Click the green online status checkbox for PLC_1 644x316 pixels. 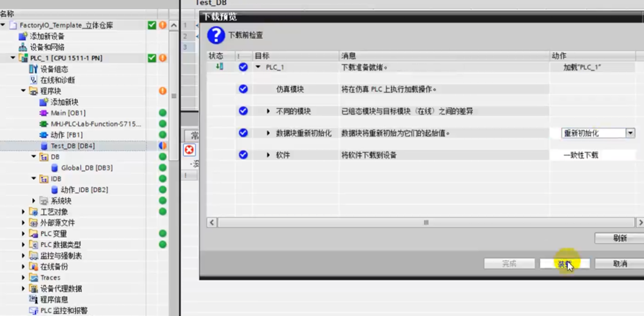[x=152, y=58]
